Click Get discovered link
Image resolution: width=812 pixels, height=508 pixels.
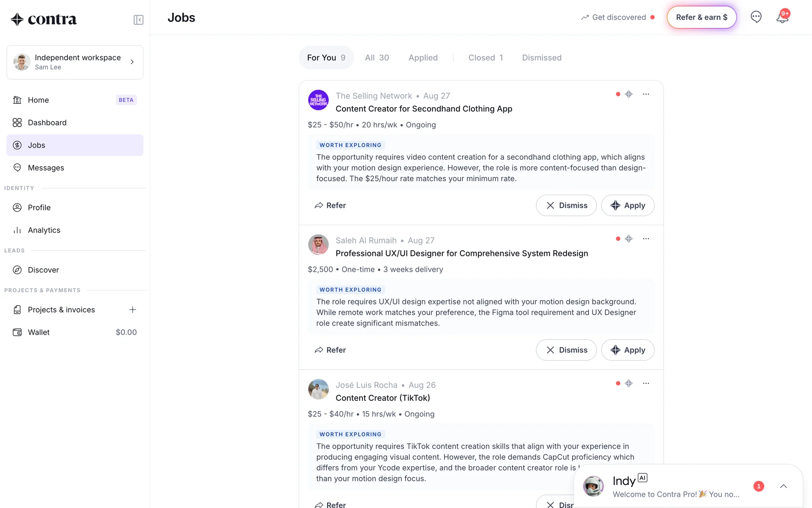click(x=618, y=17)
